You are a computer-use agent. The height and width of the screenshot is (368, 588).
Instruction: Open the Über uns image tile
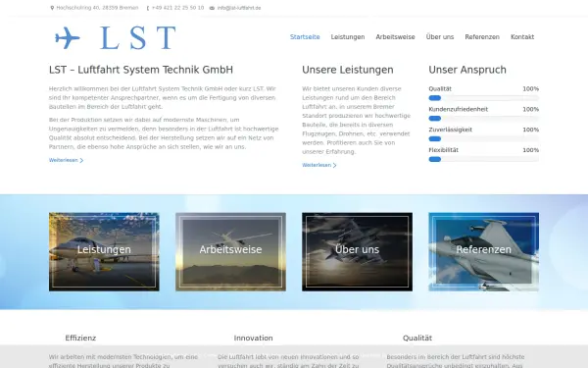pyautogui.click(x=357, y=251)
